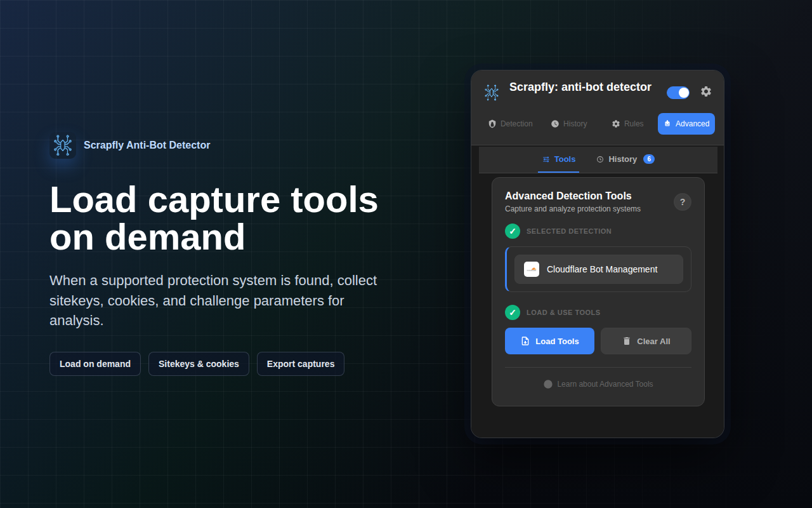Switch to the top History tab with clock icon
Viewport: 812px width, 508px height.
pos(569,124)
